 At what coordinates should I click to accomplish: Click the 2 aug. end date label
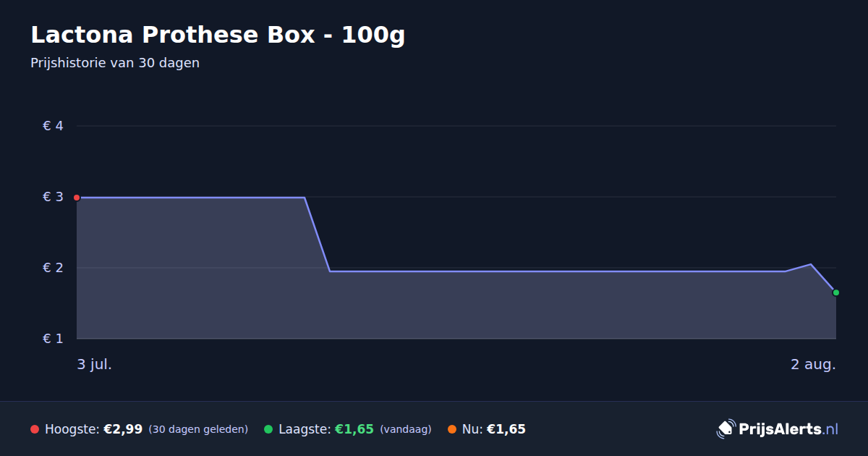(x=813, y=364)
